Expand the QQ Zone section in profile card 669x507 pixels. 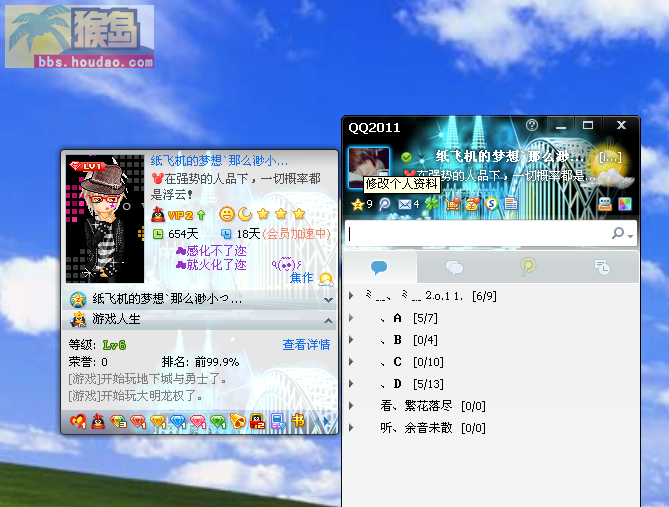(328, 300)
